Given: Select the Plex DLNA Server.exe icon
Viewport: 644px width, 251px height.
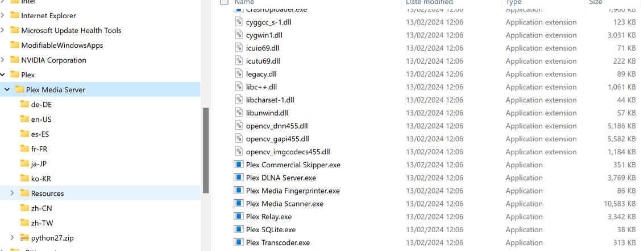Looking at the screenshot, I should tap(239, 178).
